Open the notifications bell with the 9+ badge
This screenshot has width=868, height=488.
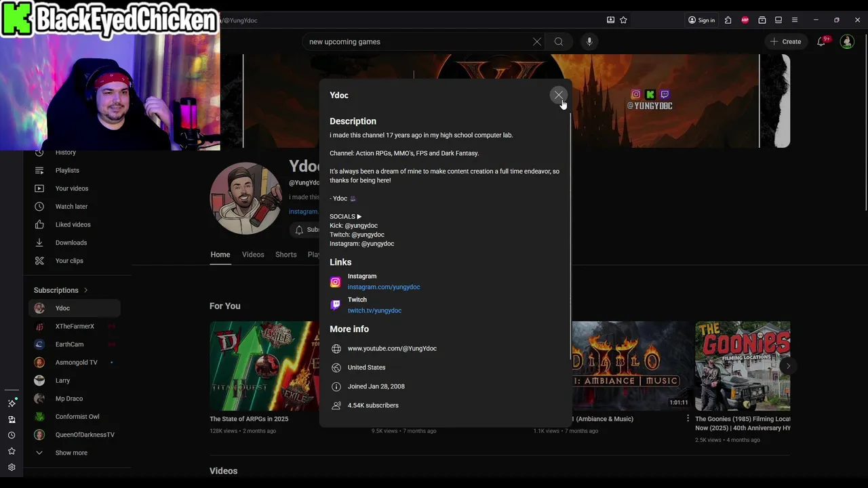pos(821,41)
